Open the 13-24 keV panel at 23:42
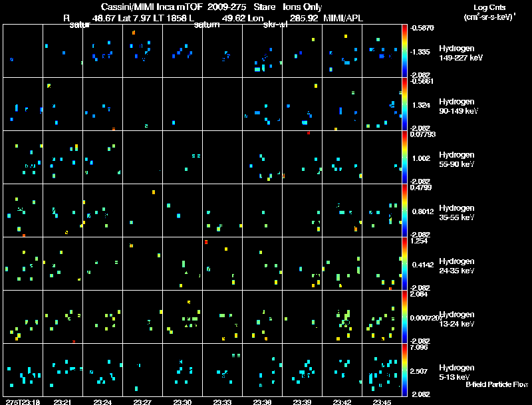Image resolution: width=532 pixels, height=405 pixels. pos(342,317)
